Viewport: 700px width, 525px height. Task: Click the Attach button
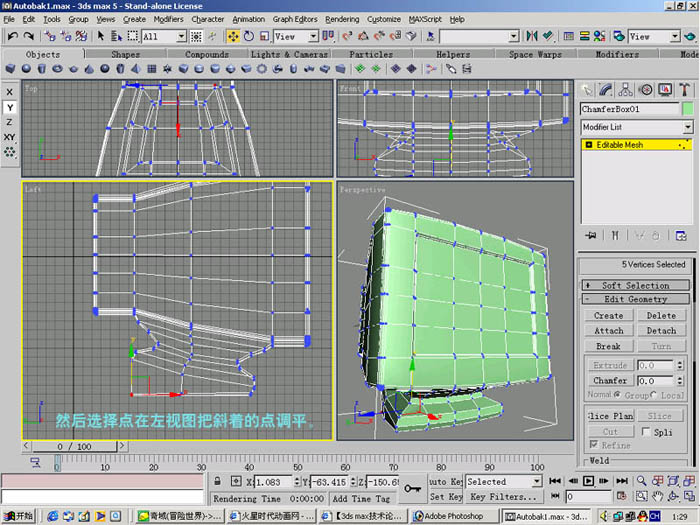(609, 331)
